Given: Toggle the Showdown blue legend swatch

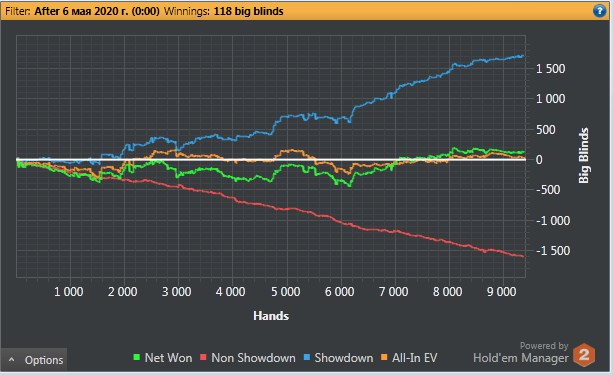Looking at the screenshot, I should coord(306,357).
